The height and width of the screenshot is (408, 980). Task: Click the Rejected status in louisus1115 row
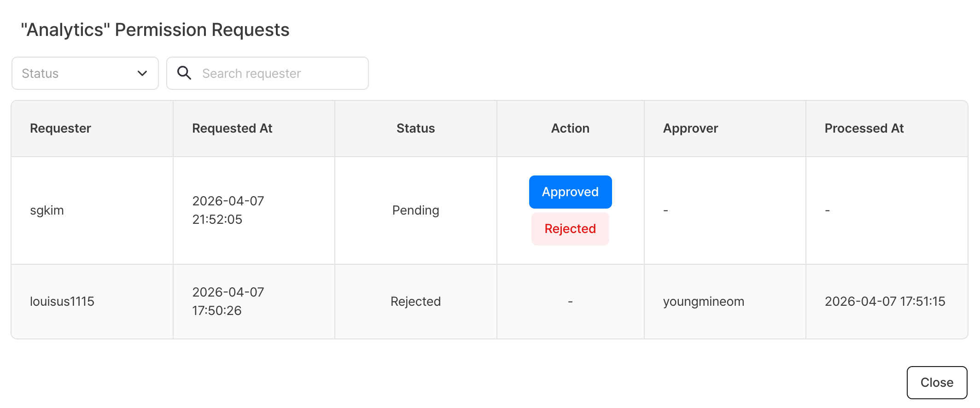coord(415,302)
